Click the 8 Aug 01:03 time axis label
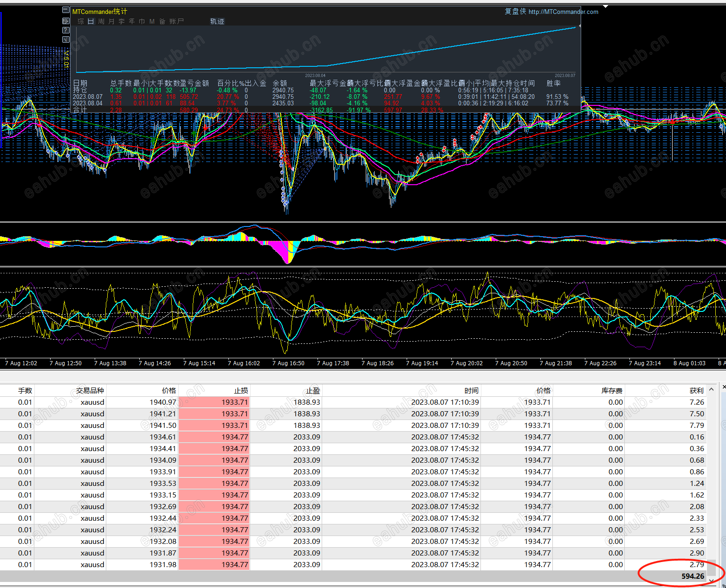Screen dimensions: 726x588 click(x=689, y=363)
